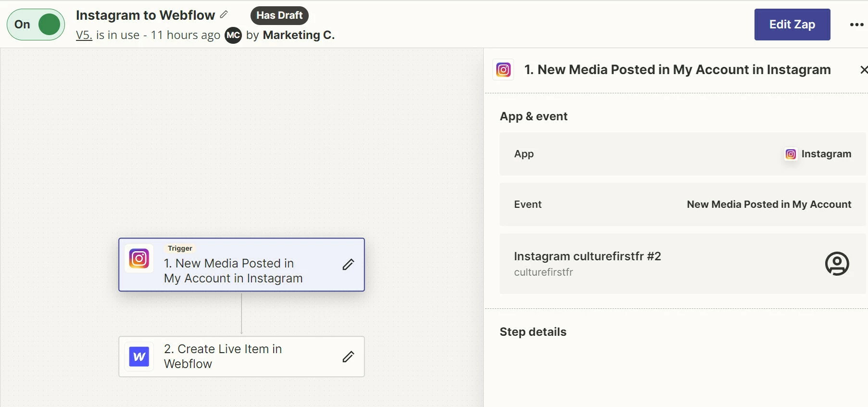This screenshot has height=407, width=868.
Task: Click the Trigger label on step 1
Action: tap(180, 248)
